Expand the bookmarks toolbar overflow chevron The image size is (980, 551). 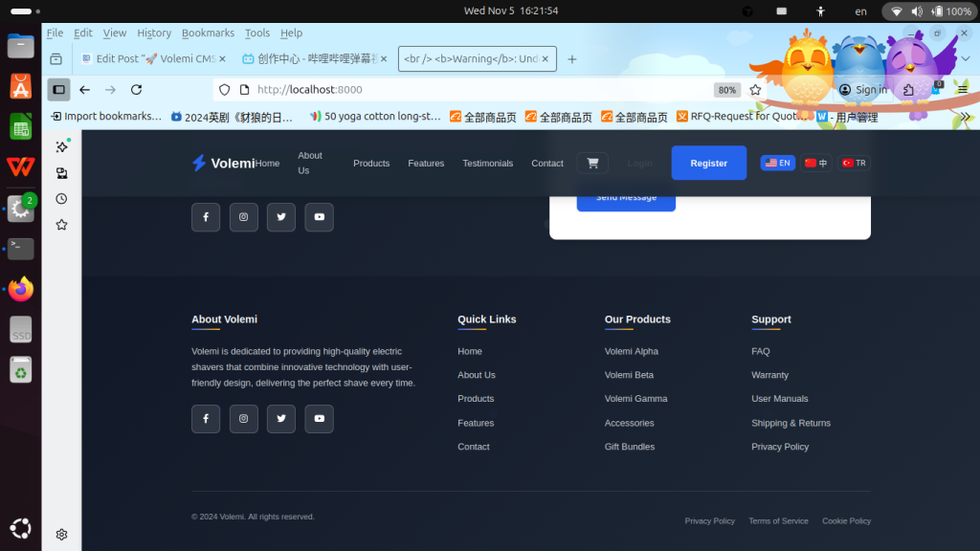coord(965,117)
